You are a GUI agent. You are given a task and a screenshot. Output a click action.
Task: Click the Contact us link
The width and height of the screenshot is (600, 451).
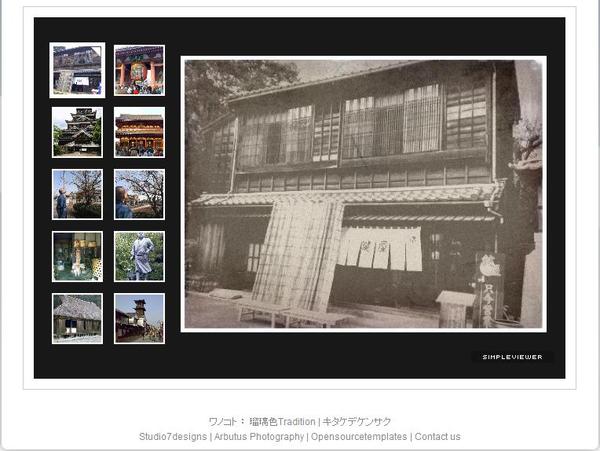click(x=437, y=436)
